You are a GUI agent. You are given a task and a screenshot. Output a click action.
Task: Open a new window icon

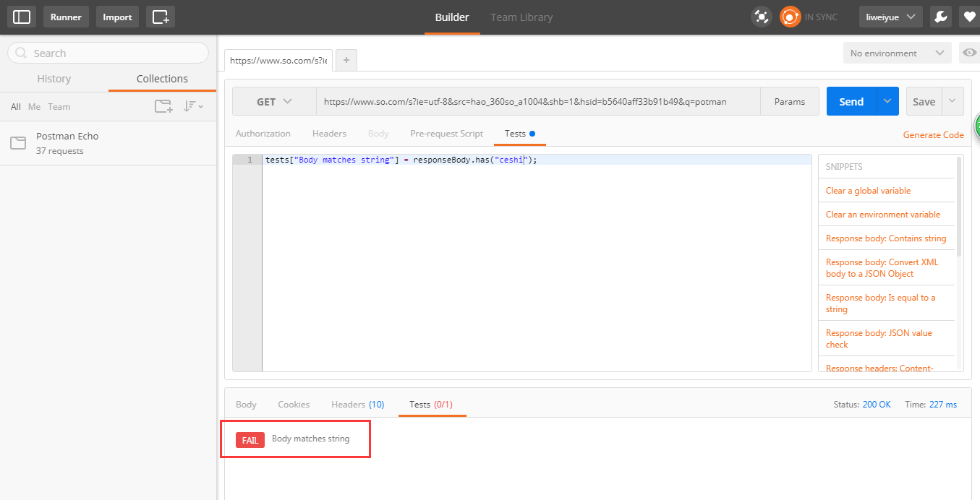point(161,17)
